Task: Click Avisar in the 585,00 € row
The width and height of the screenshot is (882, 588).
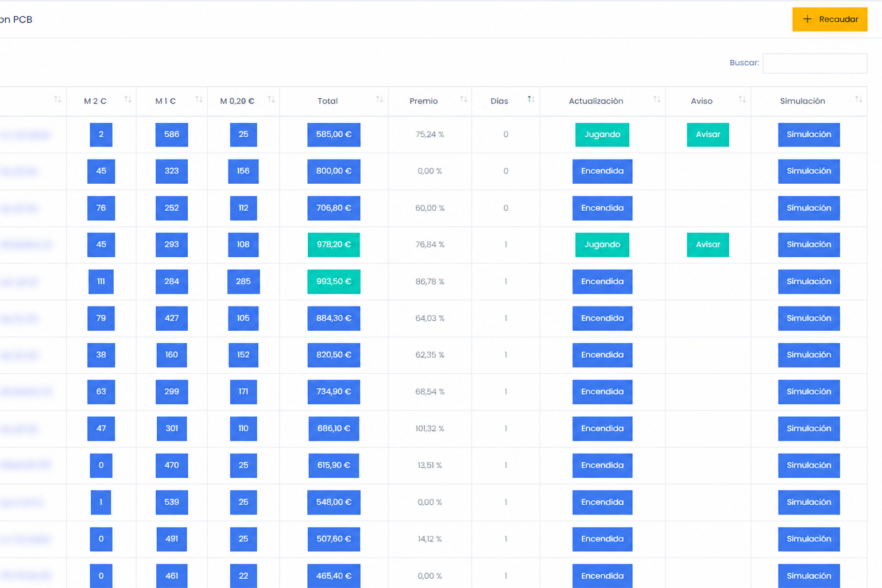Action: tap(708, 135)
